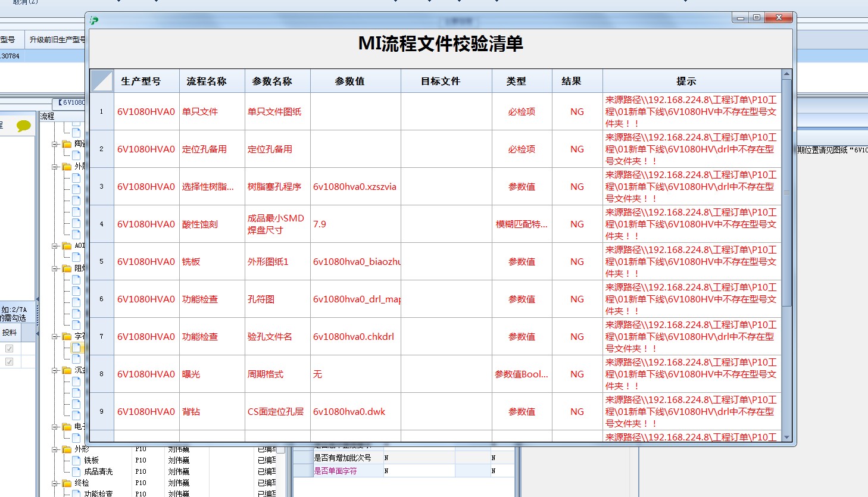Click the yellow speech bubble icon
The width and height of the screenshot is (868, 497).
pos(23,126)
